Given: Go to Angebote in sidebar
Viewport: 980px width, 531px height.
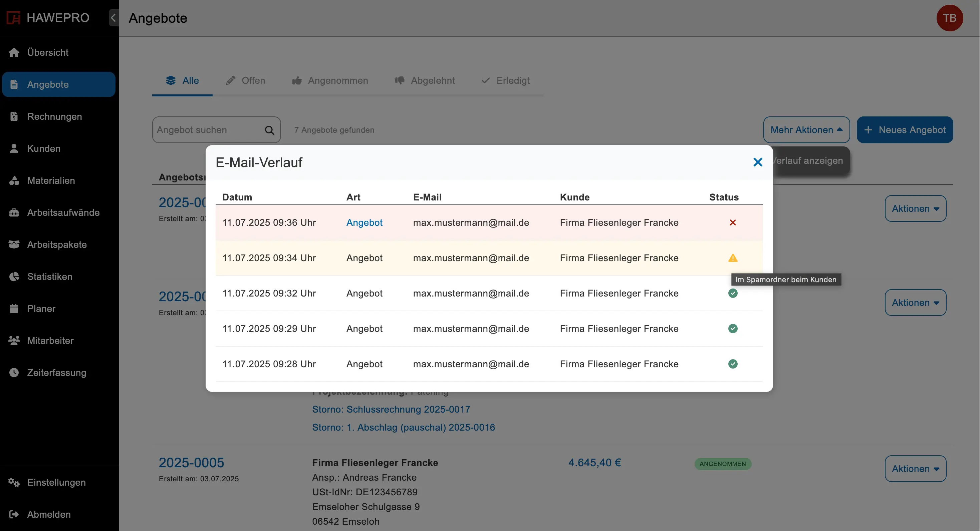Looking at the screenshot, I should tap(59, 84).
